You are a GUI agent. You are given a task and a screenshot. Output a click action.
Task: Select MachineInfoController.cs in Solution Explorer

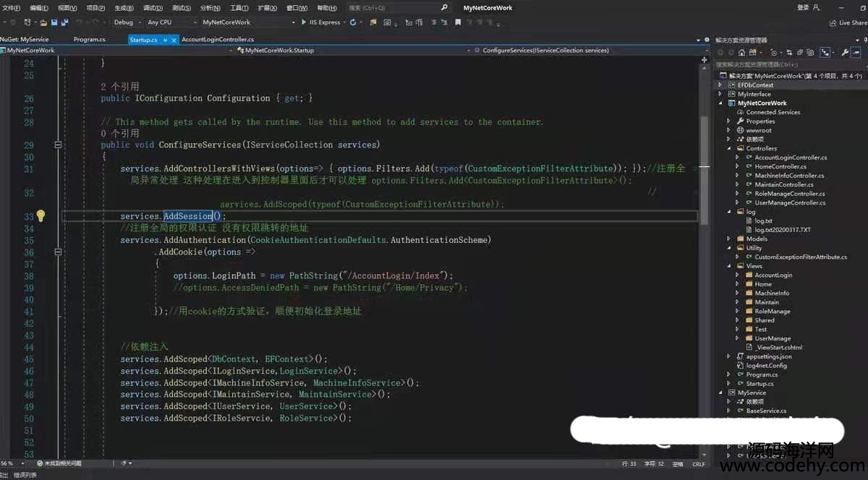point(790,176)
